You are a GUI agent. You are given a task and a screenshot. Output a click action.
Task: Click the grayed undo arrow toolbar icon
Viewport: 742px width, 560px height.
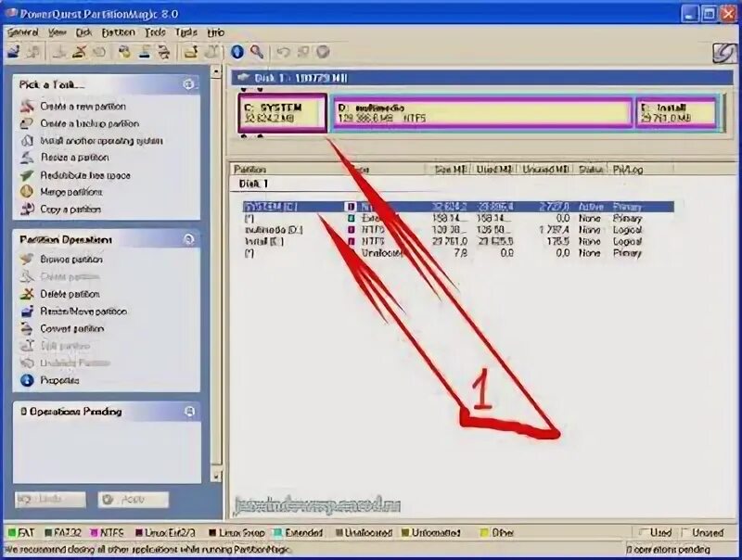tap(283, 52)
